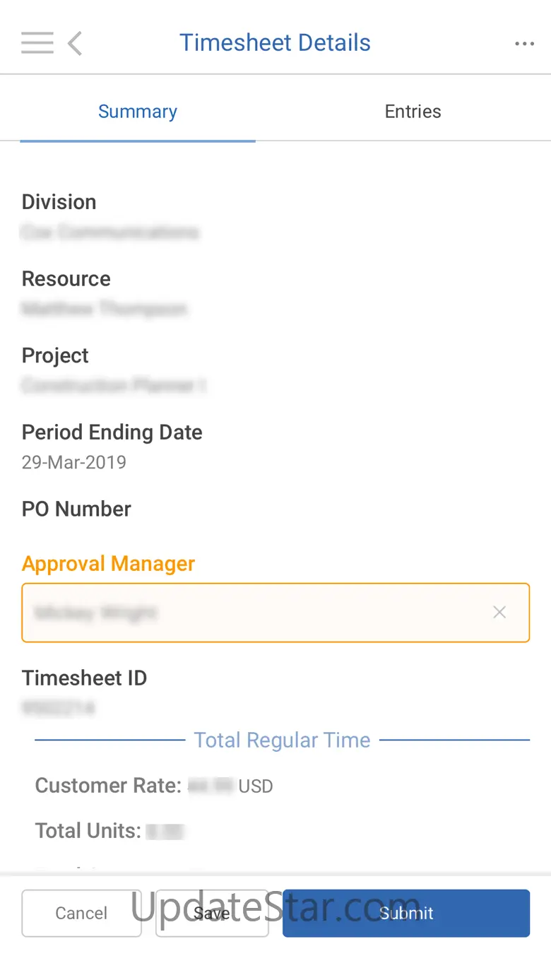Image resolution: width=551 pixels, height=980 pixels.
Task: Tap the Total Units label
Action: (x=88, y=831)
